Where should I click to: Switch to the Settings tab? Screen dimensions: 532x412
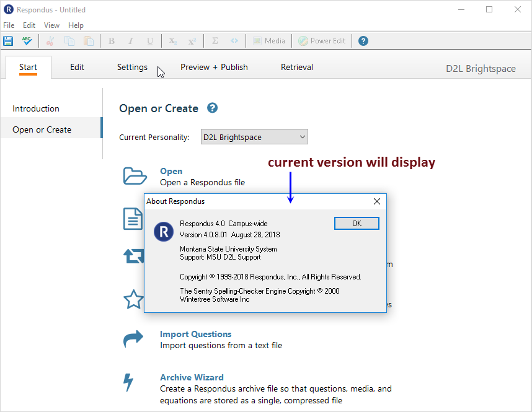tap(132, 67)
